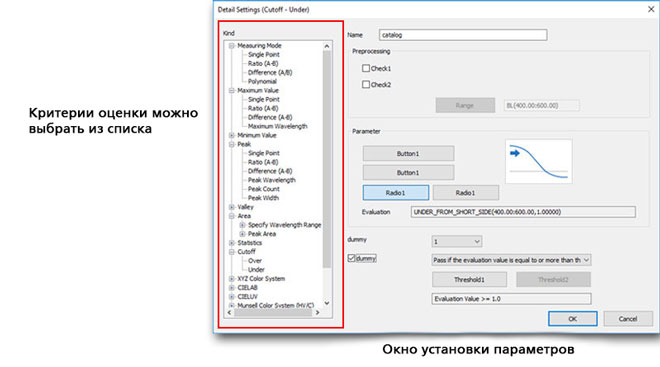
Task: Select Difference (A/B) under Measuring Mode
Action: click(270, 72)
